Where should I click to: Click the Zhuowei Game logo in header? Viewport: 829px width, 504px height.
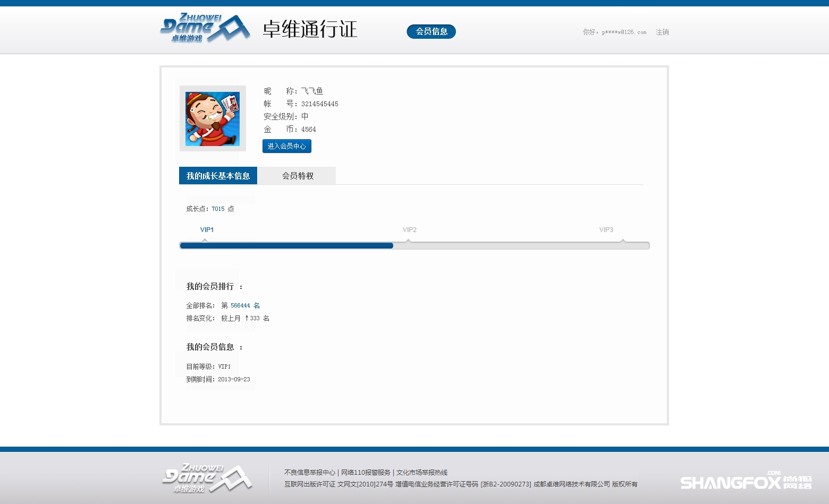coord(205,28)
